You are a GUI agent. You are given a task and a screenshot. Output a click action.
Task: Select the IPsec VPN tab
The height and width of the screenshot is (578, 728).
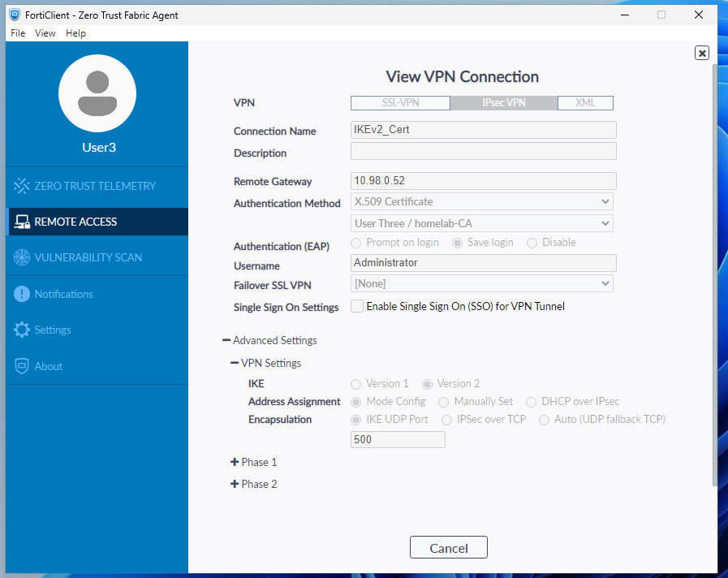(x=504, y=102)
